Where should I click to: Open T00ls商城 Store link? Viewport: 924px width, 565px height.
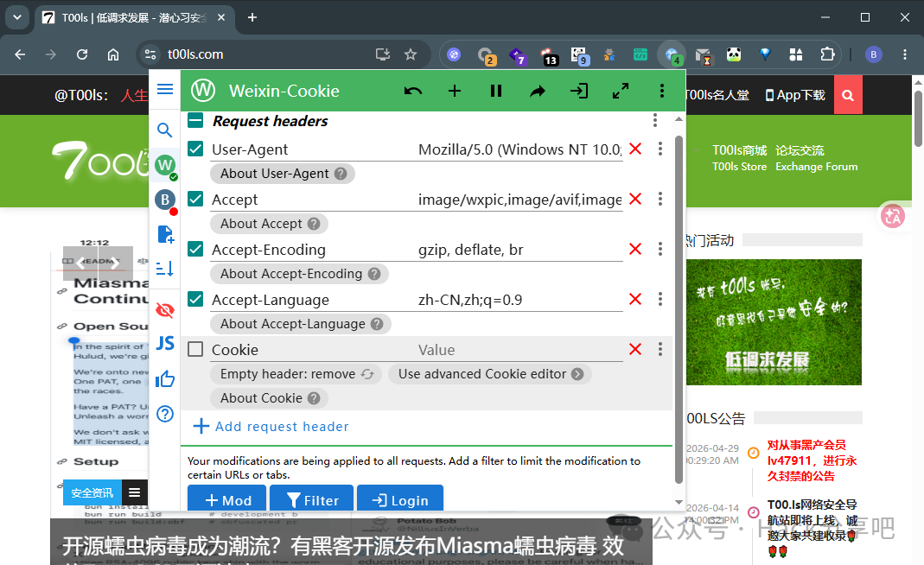(x=740, y=158)
